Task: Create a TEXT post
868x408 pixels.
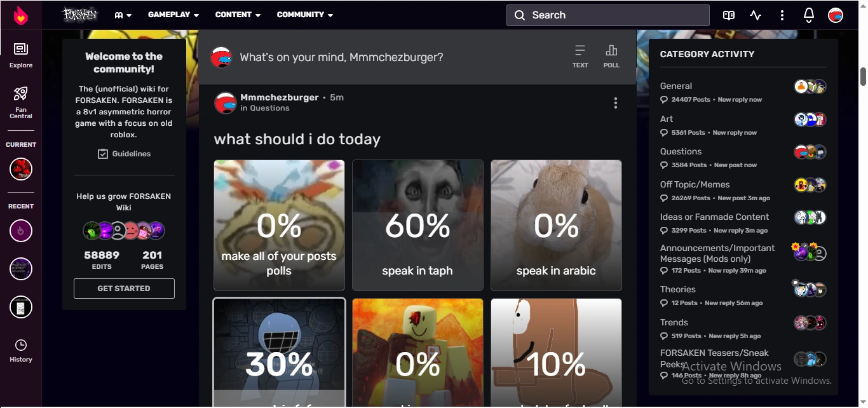Action: point(580,56)
